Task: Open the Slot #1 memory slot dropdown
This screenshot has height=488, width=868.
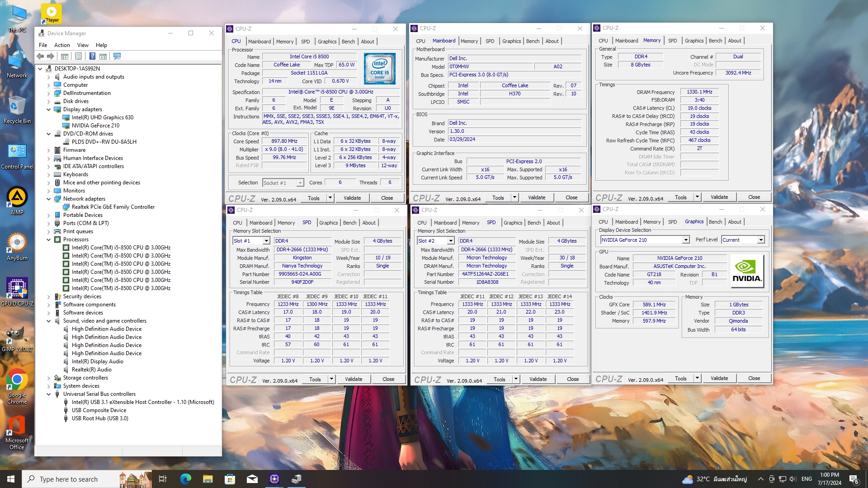Action: (x=251, y=241)
